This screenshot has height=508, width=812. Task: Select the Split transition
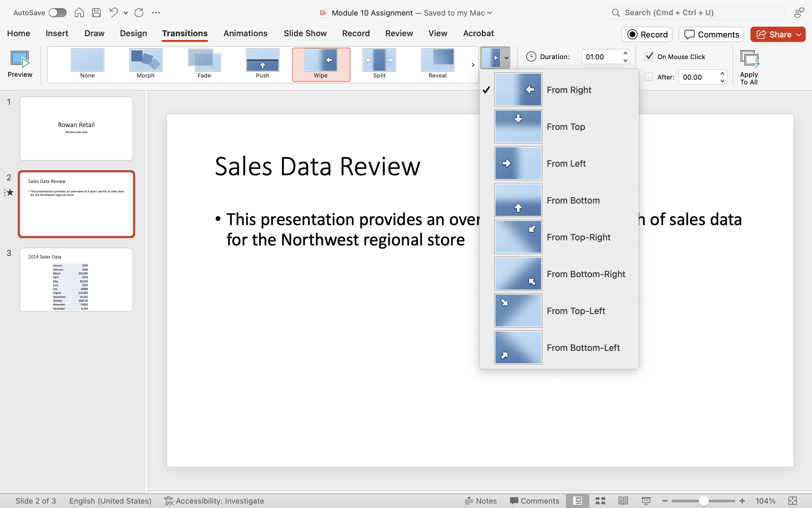(x=379, y=64)
